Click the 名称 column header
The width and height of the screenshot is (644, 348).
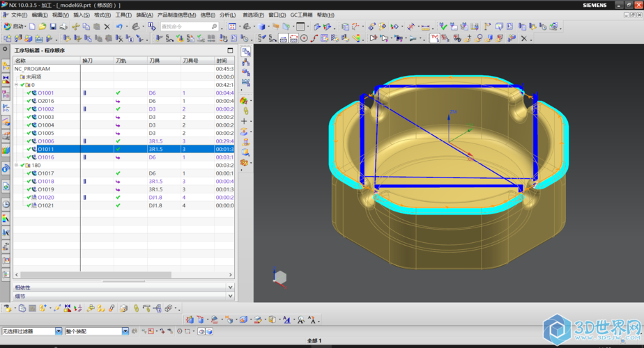(x=47, y=61)
